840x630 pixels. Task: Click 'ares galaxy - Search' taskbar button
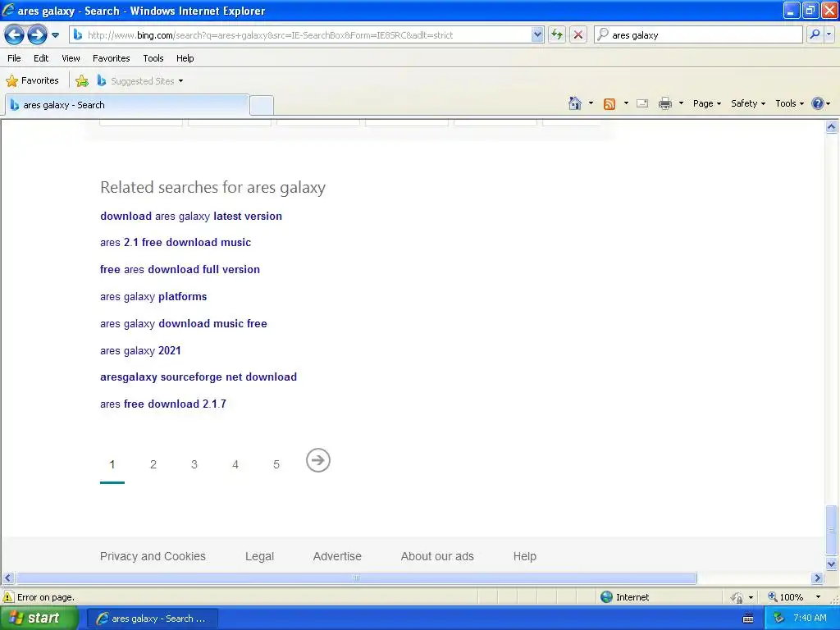152,619
